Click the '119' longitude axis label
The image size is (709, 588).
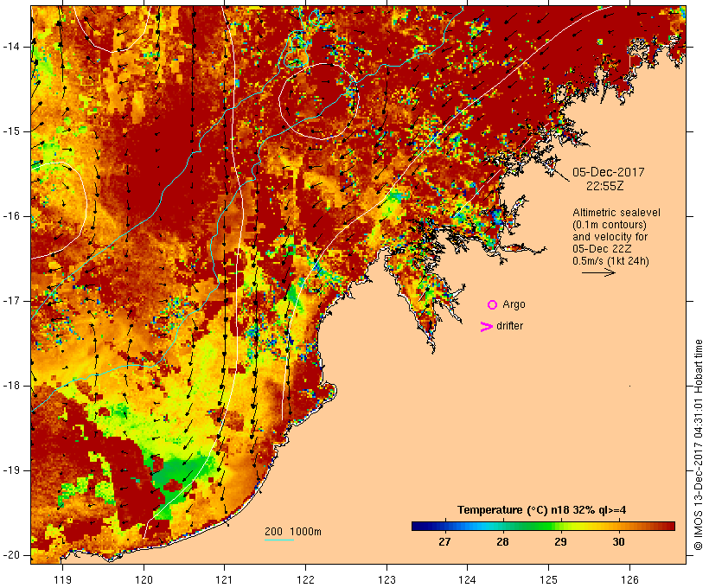point(62,580)
